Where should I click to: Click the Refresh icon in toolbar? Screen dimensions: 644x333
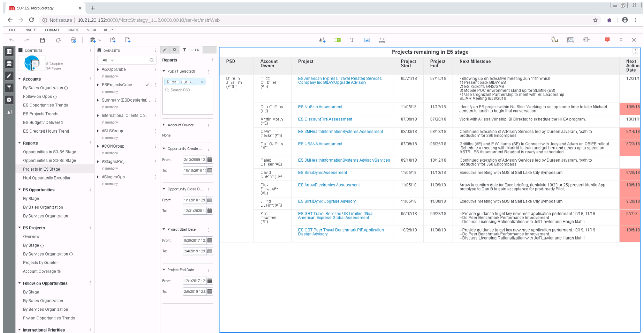58,40
